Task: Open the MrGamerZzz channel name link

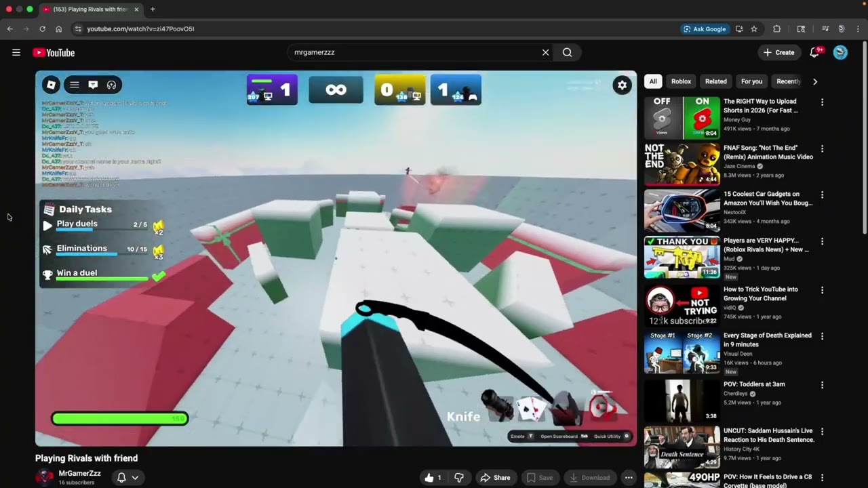Action: point(80,473)
